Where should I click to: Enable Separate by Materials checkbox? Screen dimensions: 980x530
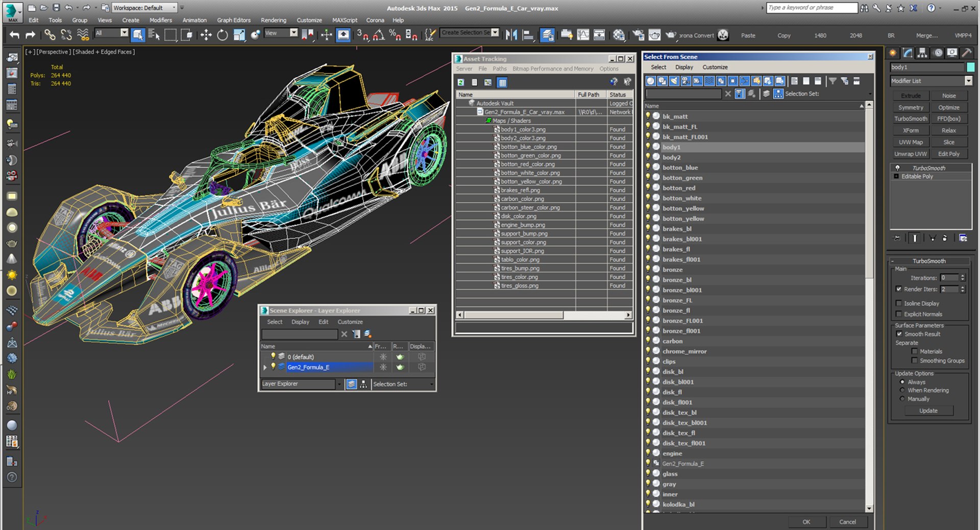tap(915, 351)
